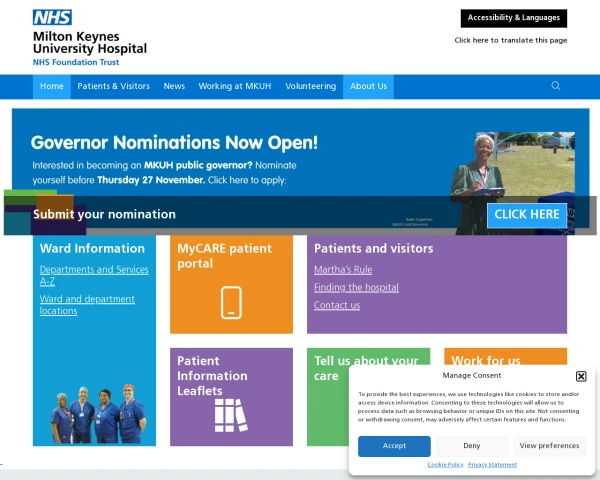Click the NHS Foundation Trust text
Image resolution: width=600 pixels, height=480 pixels.
[76, 62]
